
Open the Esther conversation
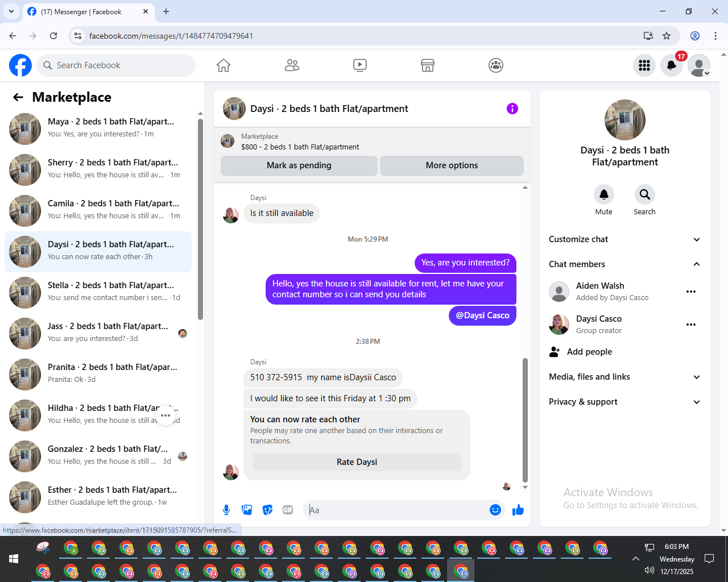98,497
